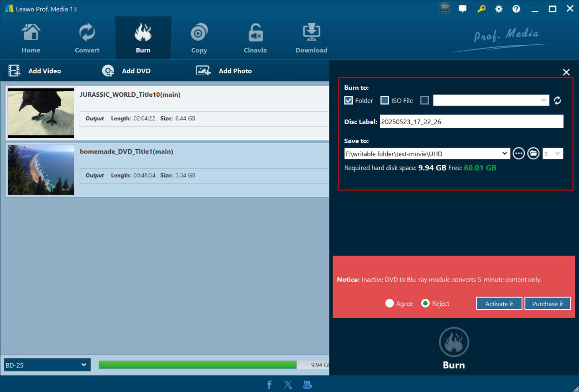Image resolution: width=579 pixels, height=392 pixels.
Task: Select the homemade_DVD coastline thumbnail
Action: pyautogui.click(x=41, y=170)
